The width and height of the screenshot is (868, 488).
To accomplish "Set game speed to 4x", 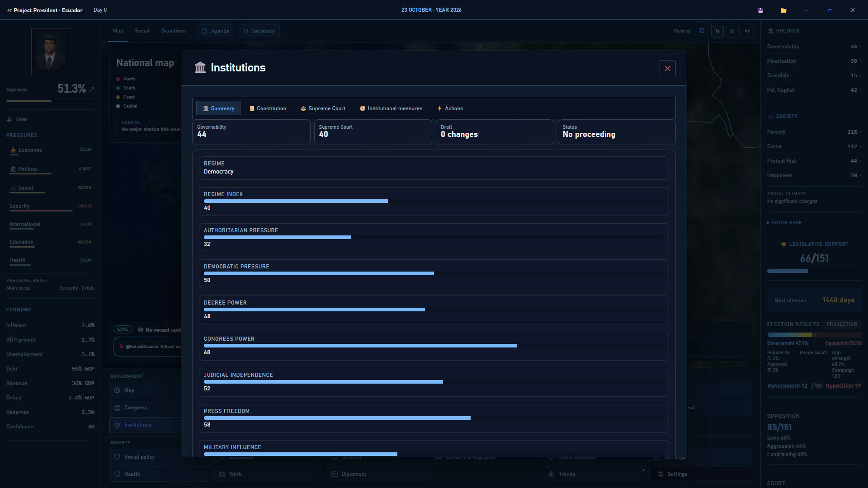I will [747, 31].
